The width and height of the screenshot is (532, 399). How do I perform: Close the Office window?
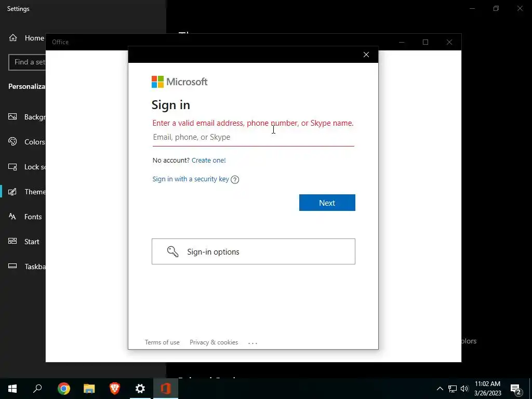click(x=449, y=42)
